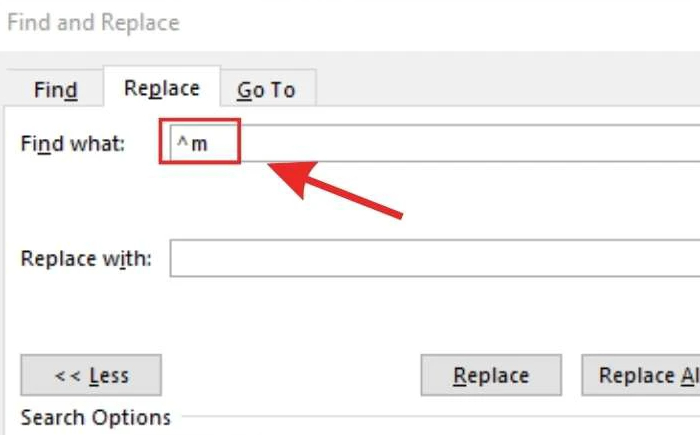Collapse options with the Less button

coord(91,375)
